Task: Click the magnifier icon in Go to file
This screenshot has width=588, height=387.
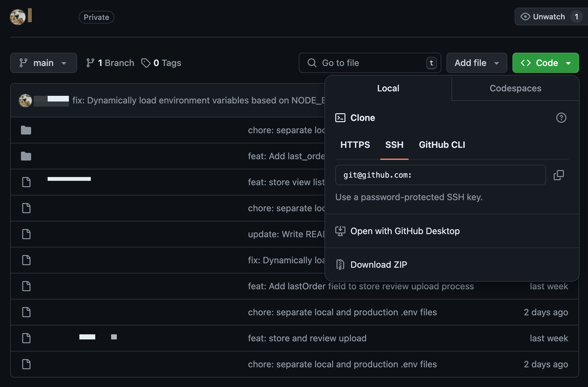Action: [x=312, y=63]
